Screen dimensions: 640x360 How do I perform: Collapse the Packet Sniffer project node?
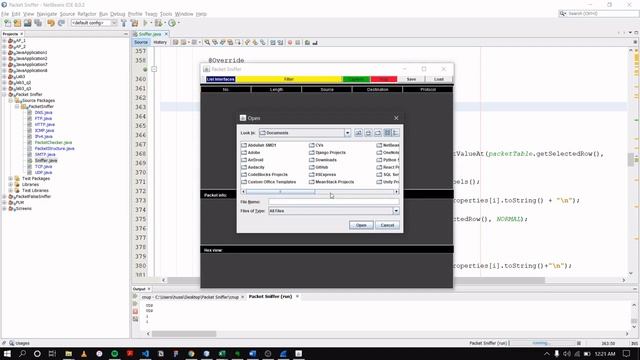click(x=4, y=94)
